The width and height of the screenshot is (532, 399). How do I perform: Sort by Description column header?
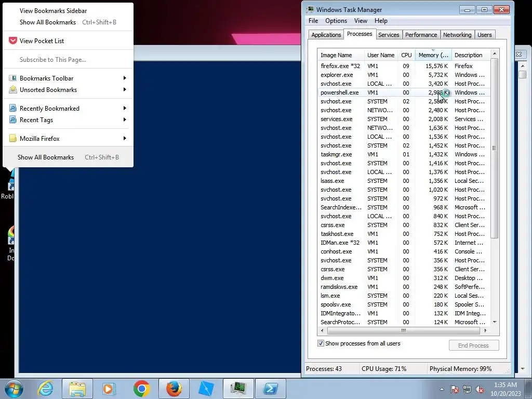[471, 55]
